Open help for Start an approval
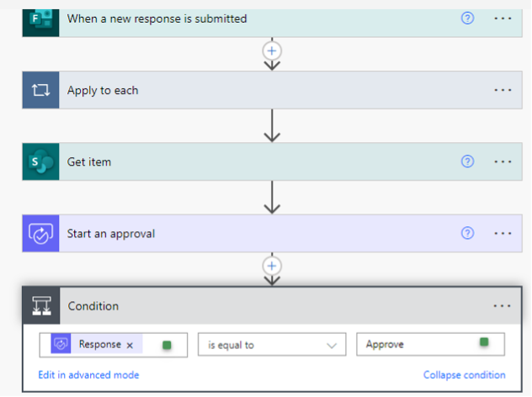Image resolution: width=532 pixels, height=397 pixels. coord(468,233)
